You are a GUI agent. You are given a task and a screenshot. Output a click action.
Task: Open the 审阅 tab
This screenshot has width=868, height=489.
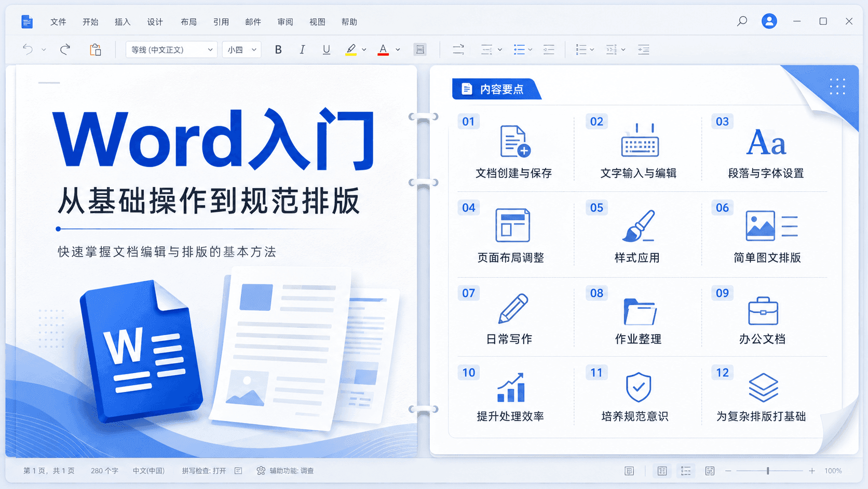point(286,22)
